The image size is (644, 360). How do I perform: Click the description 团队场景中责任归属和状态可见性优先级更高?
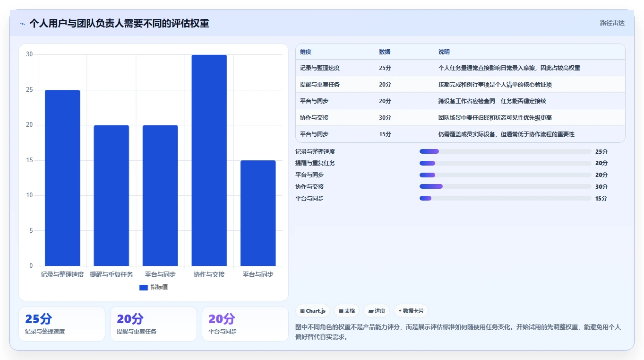[495, 118]
